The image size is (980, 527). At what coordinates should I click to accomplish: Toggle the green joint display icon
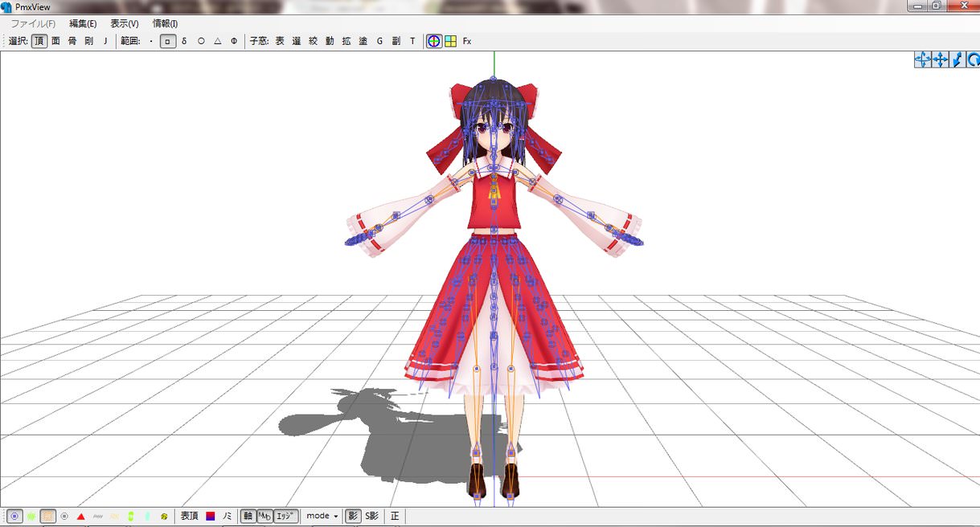(130, 516)
